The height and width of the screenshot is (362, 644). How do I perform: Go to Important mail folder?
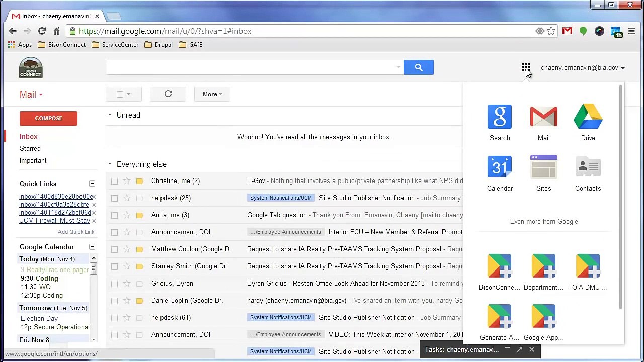(33, 161)
